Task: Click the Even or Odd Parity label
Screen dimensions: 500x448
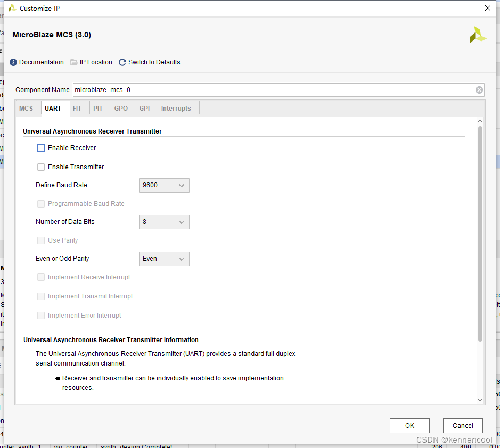Action: [x=62, y=259]
